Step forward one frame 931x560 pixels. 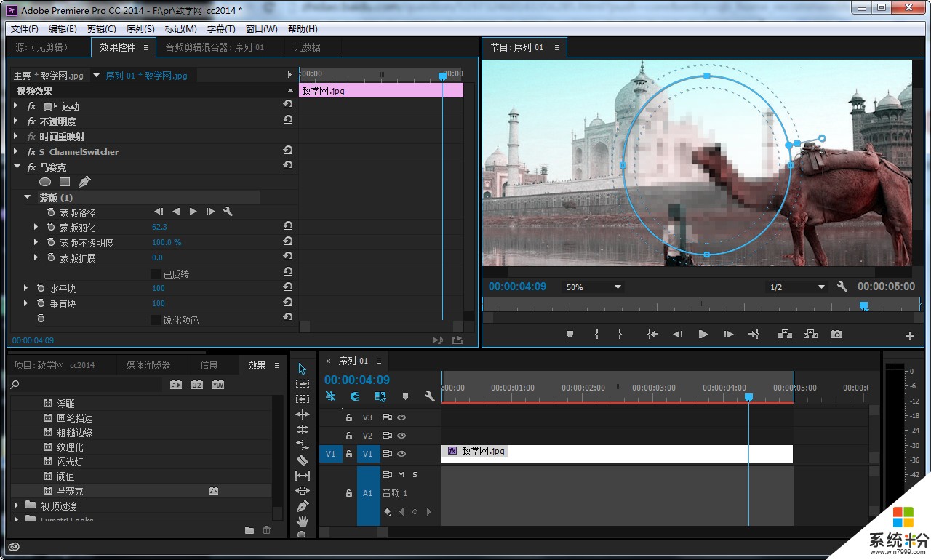[x=729, y=335]
